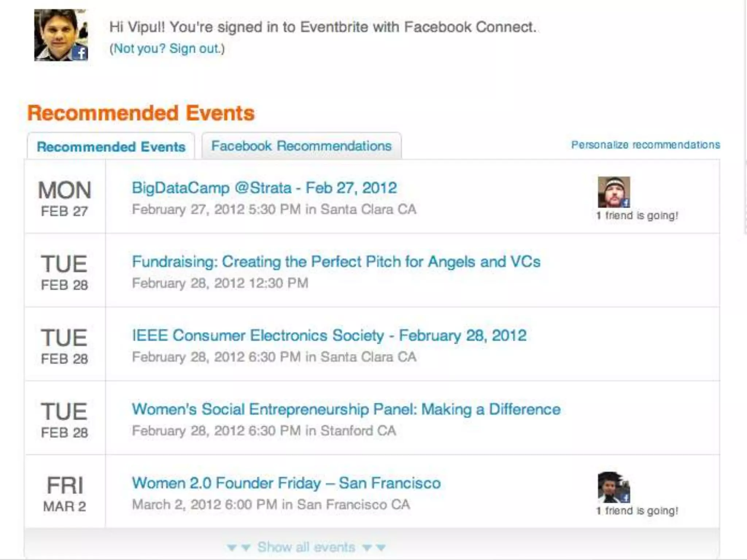This screenshot has height=560, width=747.
Task: Click the right arrows beside Show all events
Action: [x=375, y=547]
